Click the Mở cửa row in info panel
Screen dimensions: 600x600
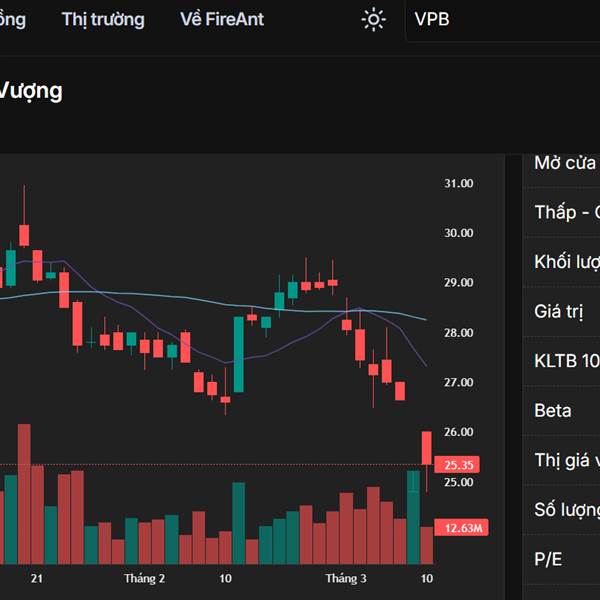click(565, 163)
